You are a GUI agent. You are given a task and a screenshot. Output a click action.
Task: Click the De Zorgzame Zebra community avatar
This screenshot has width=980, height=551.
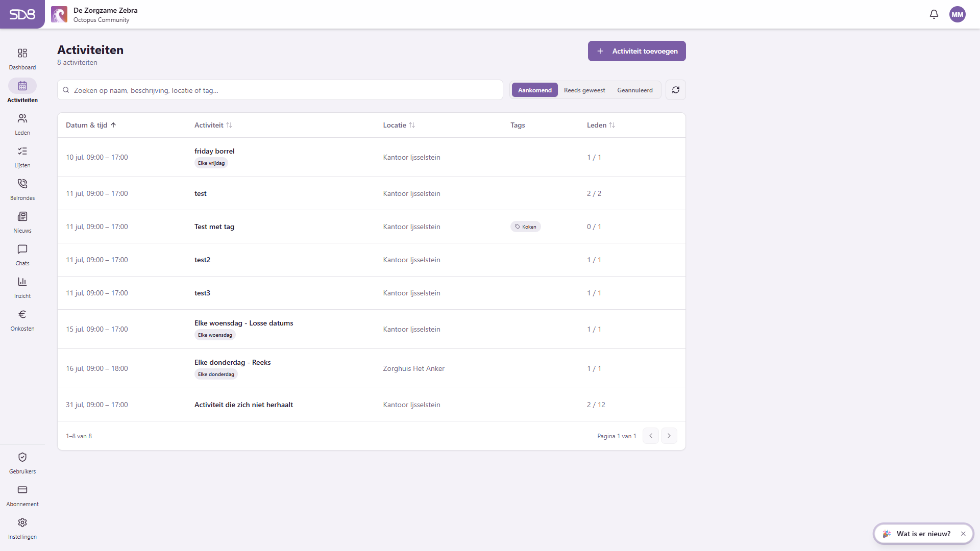[x=59, y=14]
